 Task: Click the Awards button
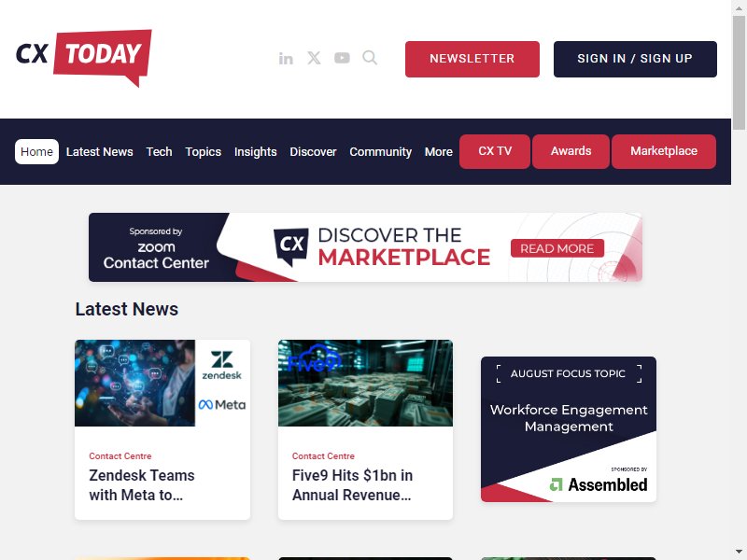point(571,151)
